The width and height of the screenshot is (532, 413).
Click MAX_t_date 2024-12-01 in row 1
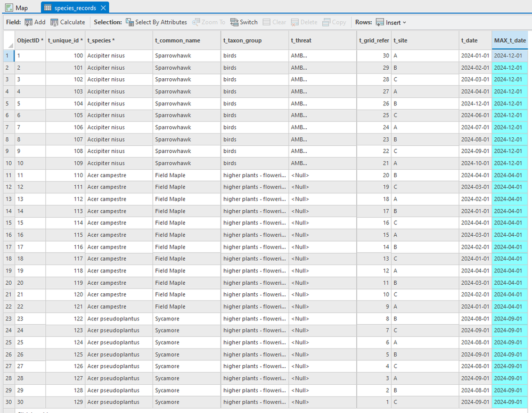click(510, 55)
